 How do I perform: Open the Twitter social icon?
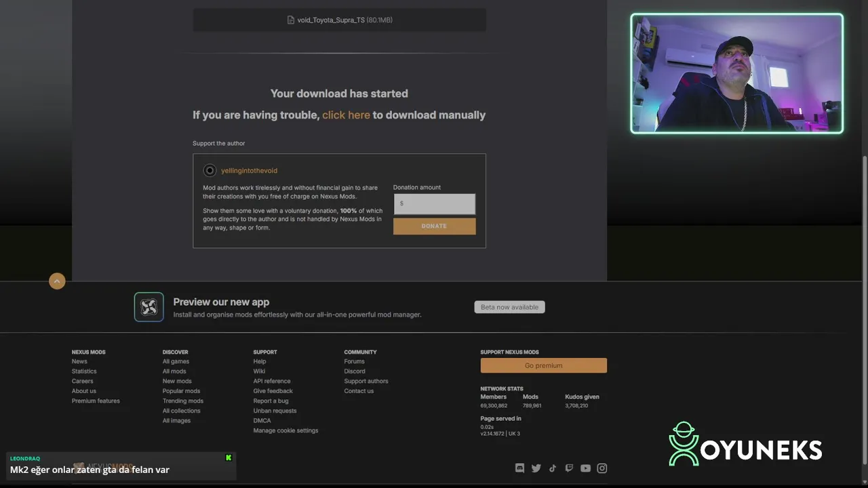[x=536, y=468]
